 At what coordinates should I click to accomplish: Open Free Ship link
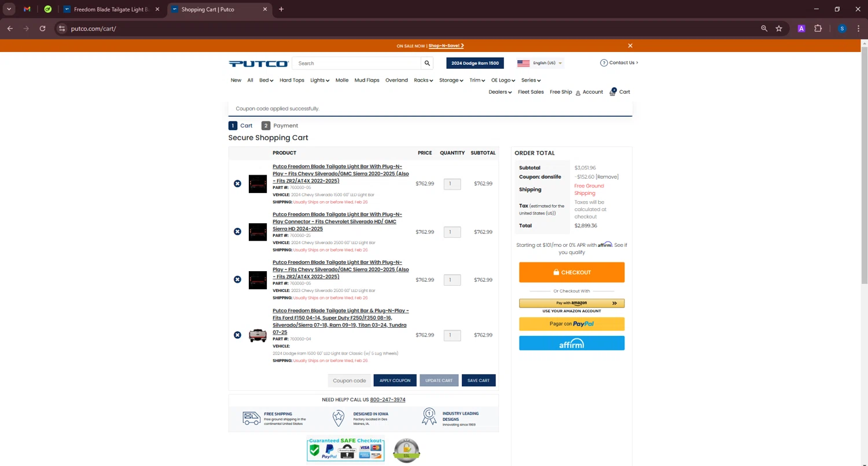[x=561, y=92]
